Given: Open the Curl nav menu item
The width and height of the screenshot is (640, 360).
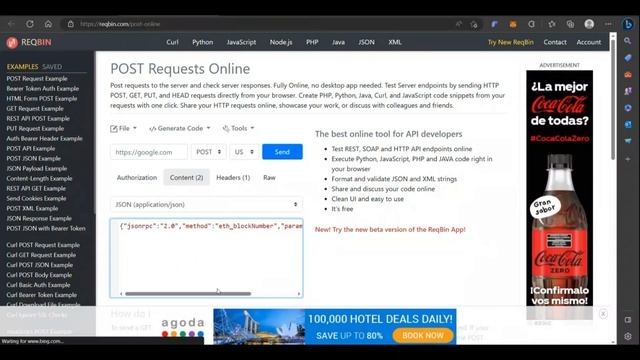Looking at the screenshot, I should tap(172, 42).
